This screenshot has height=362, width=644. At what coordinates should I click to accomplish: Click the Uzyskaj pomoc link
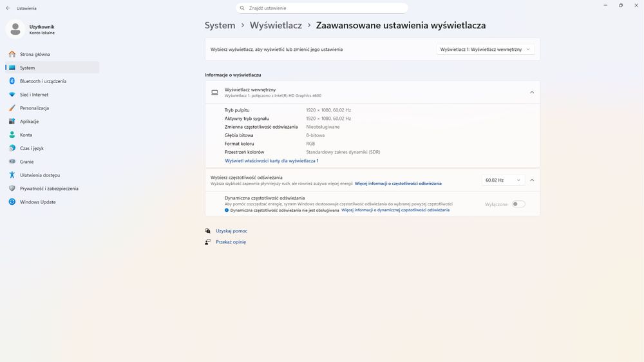point(231,231)
